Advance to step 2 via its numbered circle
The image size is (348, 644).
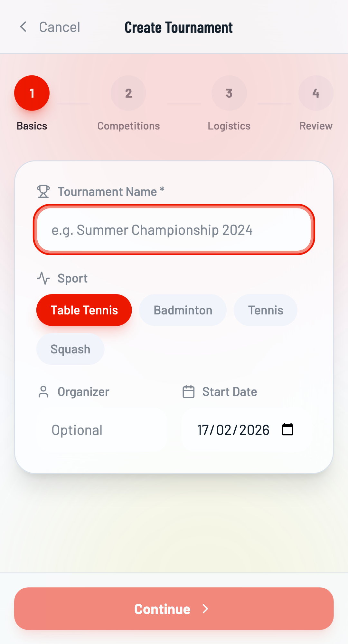[x=128, y=93]
